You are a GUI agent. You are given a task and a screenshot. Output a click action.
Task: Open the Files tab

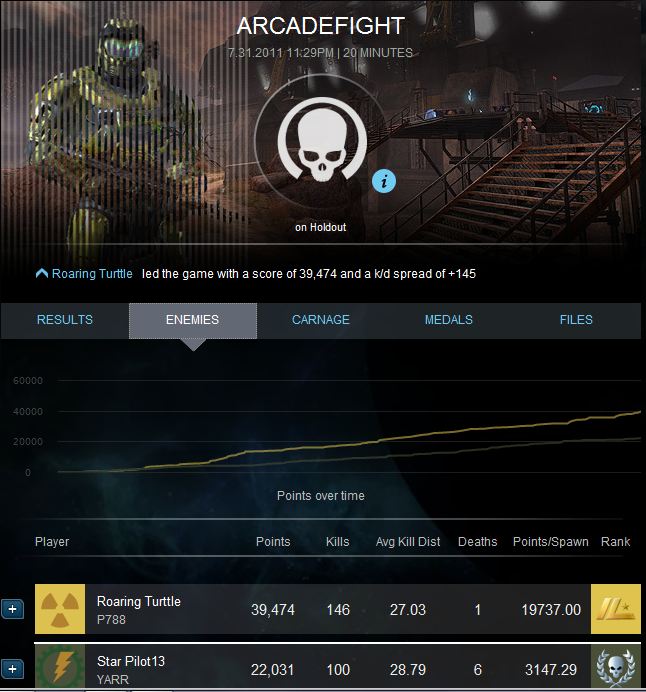[576, 320]
